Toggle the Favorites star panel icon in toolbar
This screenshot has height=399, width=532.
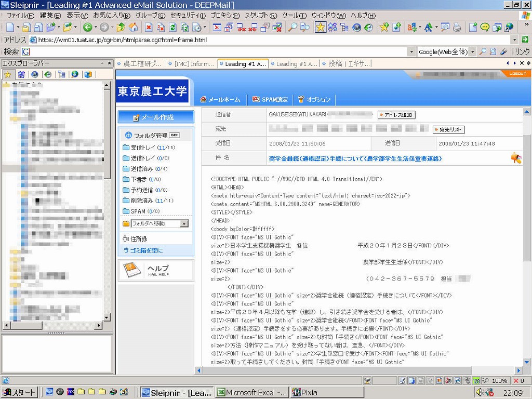(x=320, y=27)
